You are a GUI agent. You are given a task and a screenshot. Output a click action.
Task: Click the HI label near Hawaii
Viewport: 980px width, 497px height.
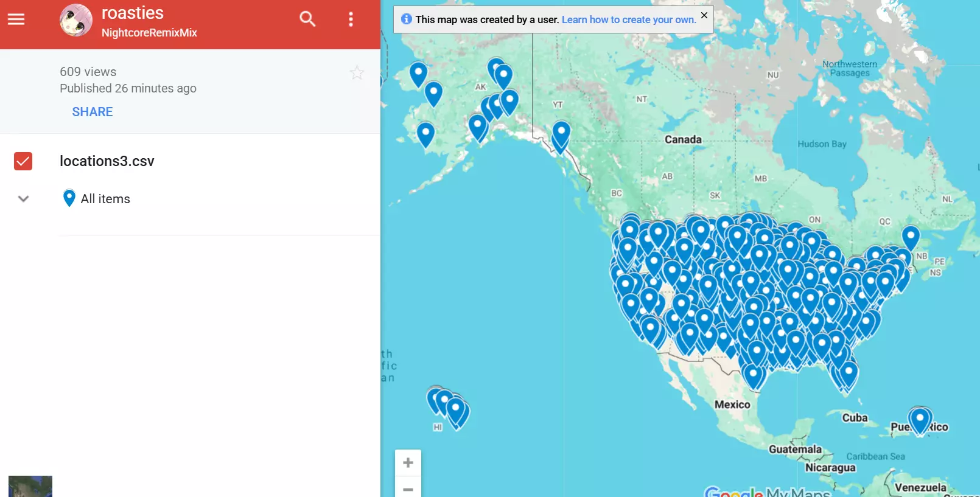pos(438,428)
